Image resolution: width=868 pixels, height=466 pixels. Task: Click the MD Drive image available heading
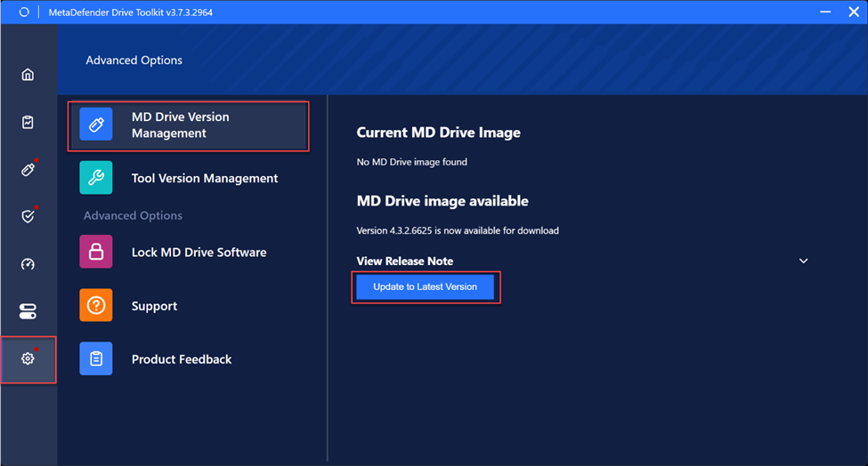[442, 201]
